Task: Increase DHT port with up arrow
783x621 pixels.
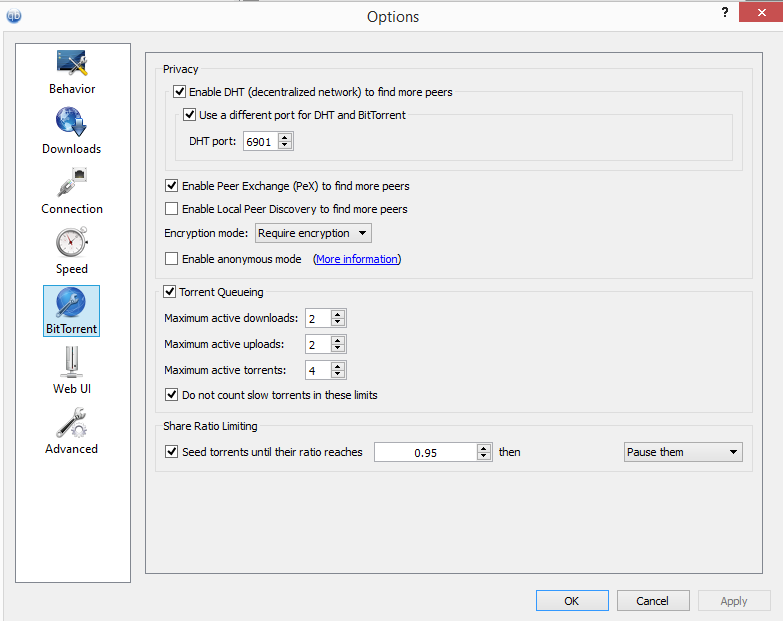Action: click(x=285, y=137)
